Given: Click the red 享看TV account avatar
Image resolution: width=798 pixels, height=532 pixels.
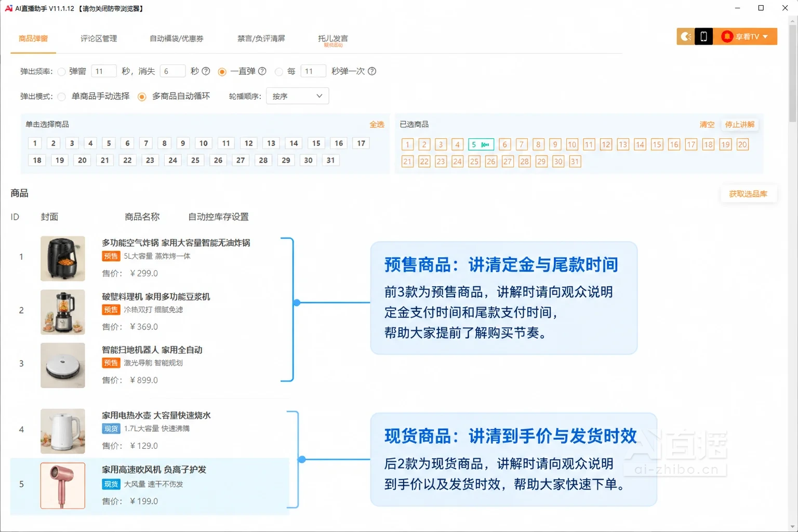Looking at the screenshot, I should [727, 36].
